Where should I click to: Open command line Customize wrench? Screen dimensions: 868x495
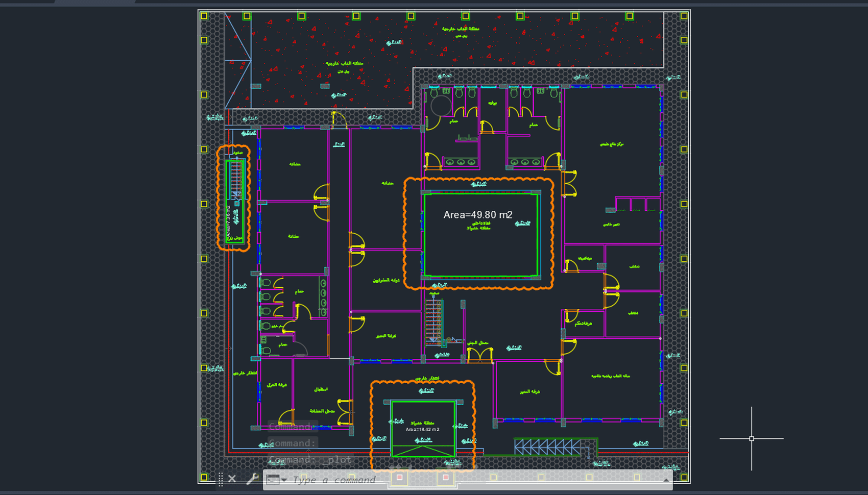(x=252, y=479)
